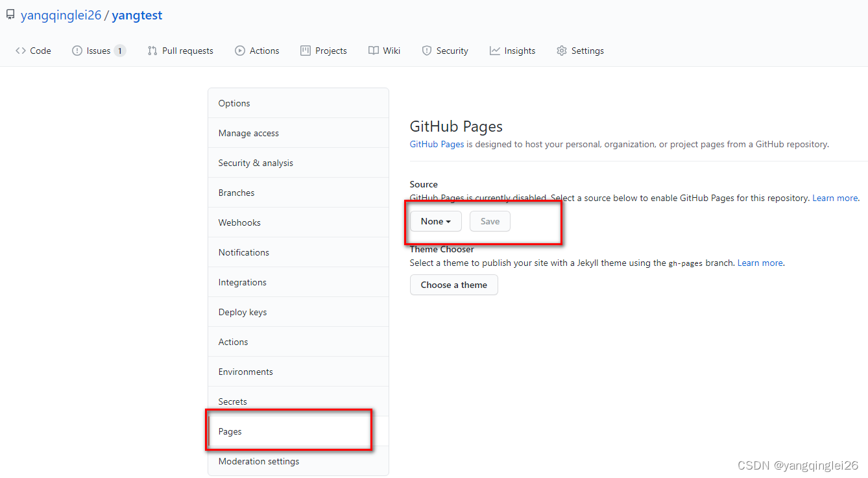The width and height of the screenshot is (868, 478).
Task: Select Options in settings sidebar
Action: click(298, 103)
